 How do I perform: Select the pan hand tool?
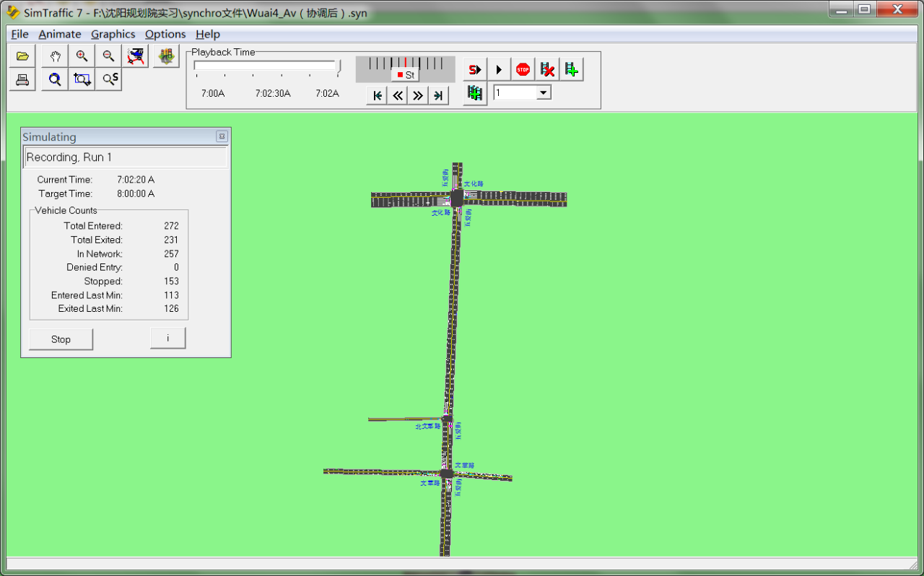coord(55,56)
